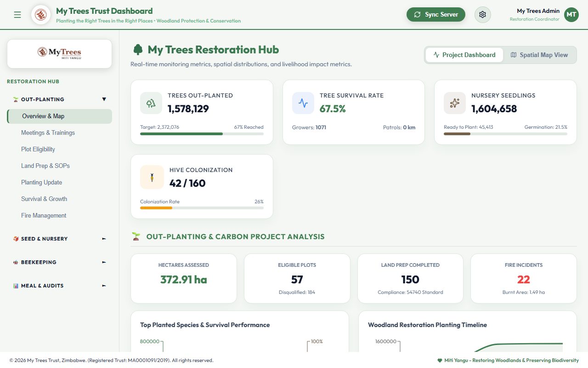Image resolution: width=588 pixels, height=368 pixels.
Task: Open Fire Management page
Action: tap(59, 216)
